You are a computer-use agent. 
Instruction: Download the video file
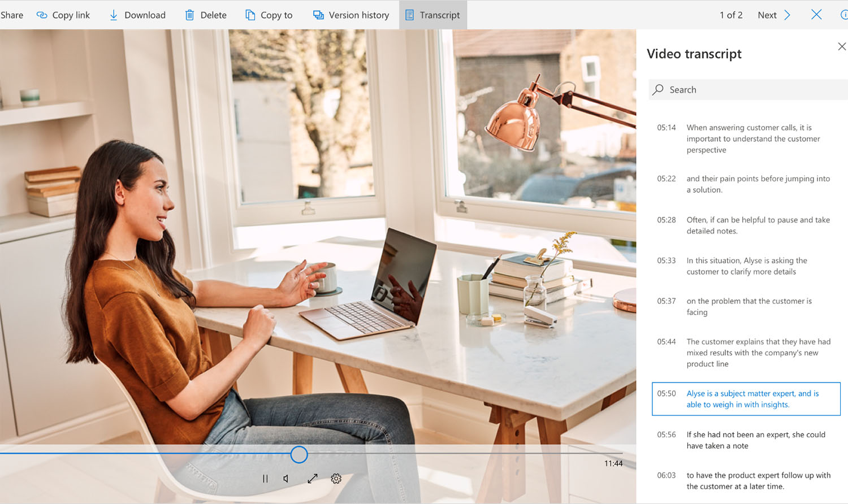137,15
